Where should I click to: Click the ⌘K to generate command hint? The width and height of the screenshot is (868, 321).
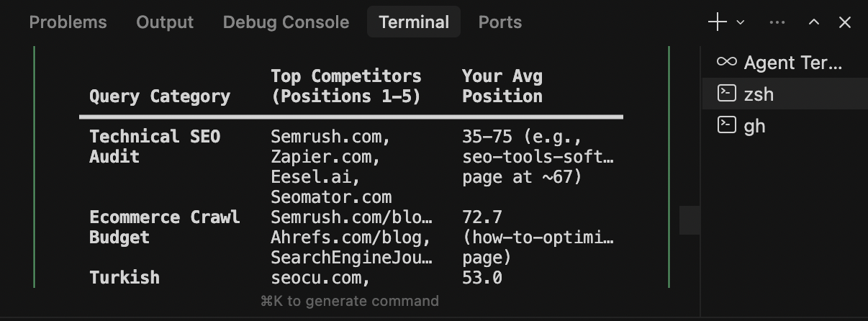(349, 301)
